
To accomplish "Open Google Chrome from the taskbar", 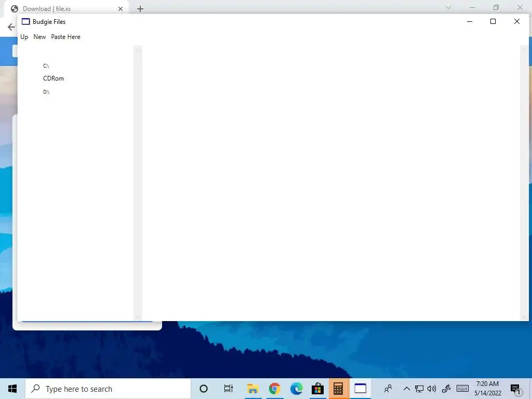I will 274,389.
